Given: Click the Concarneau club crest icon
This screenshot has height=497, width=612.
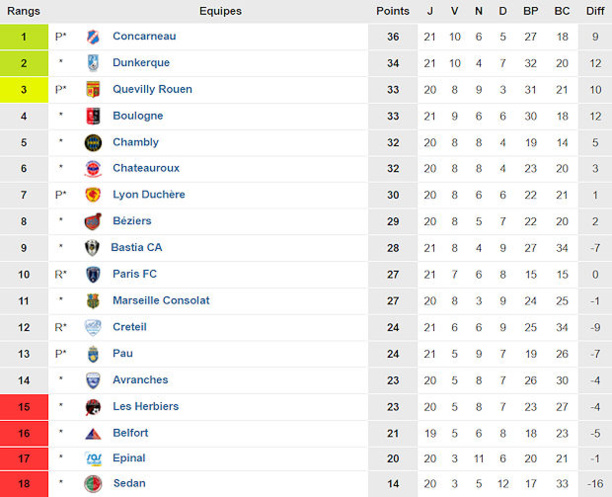Looking at the screenshot, I should point(93,37).
